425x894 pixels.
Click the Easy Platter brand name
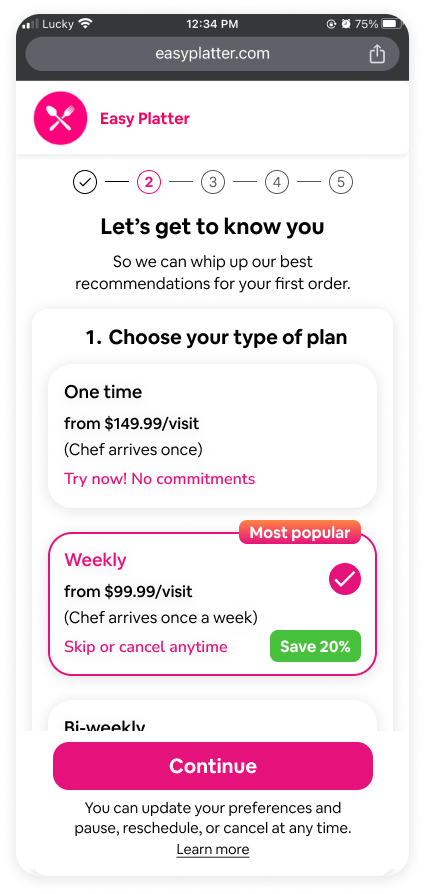145,119
